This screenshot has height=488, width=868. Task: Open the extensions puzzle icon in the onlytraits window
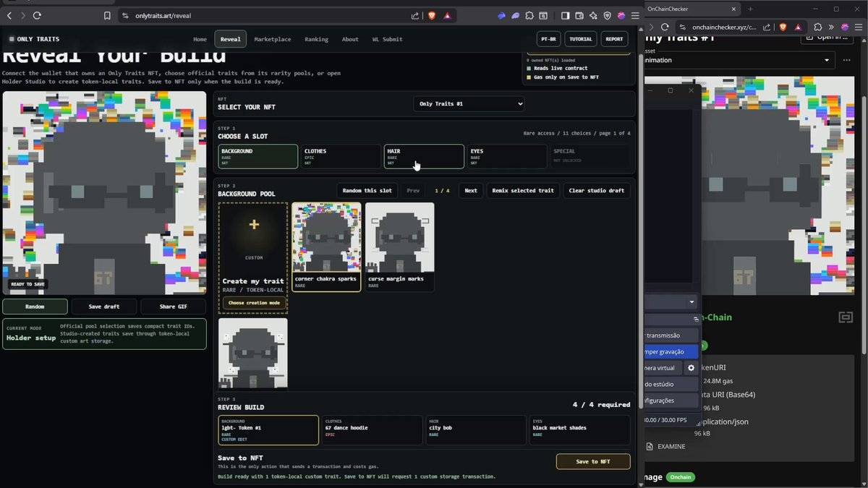pos(529,15)
